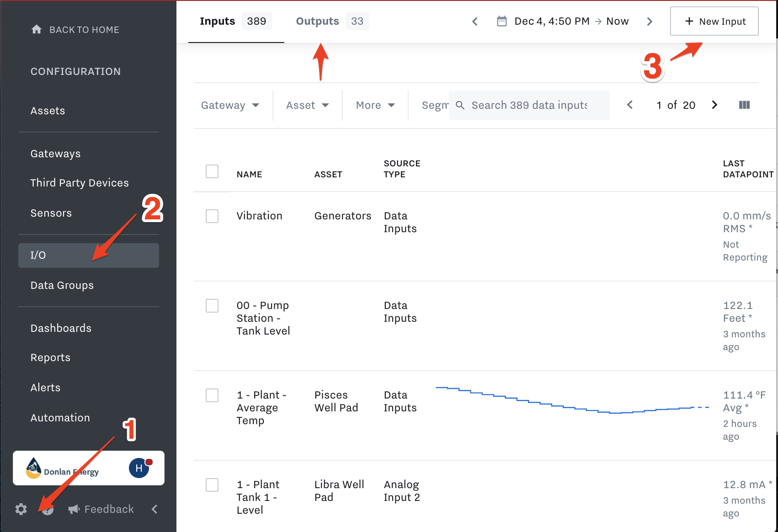This screenshot has width=778, height=532.
Task: Click Back to Home link
Action: [x=84, y=30]
